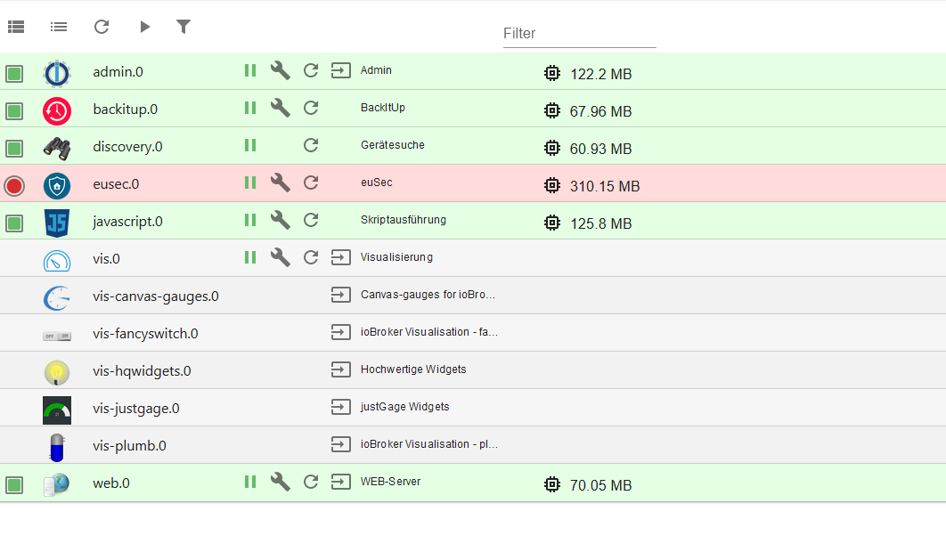The height and width of the screenshot is (560, 946).
Task: Reload the instances list from toolbar
Action: 102,27
